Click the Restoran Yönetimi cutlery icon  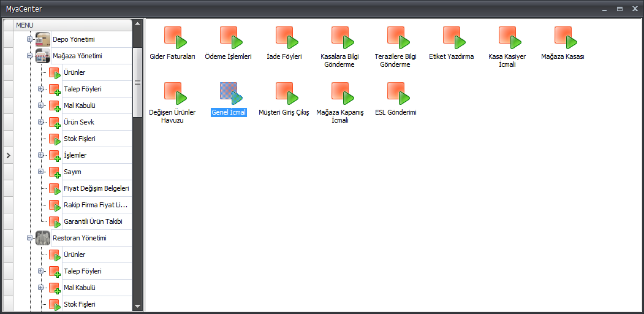coord(43,238)
